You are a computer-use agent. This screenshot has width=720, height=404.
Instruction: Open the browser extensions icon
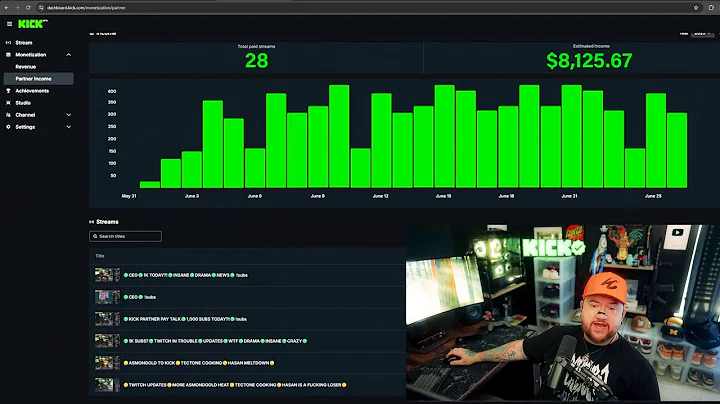711,8
